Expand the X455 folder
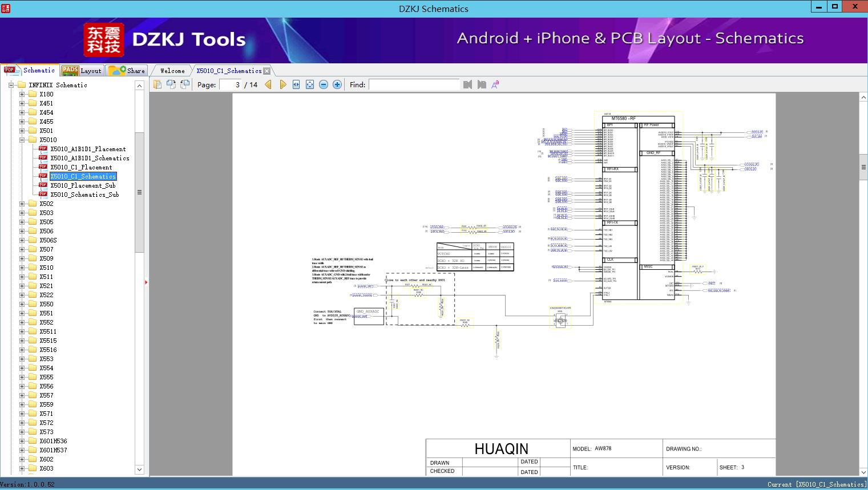The width and height of the screenshot is (868, 490). click(x=22, y=122)
